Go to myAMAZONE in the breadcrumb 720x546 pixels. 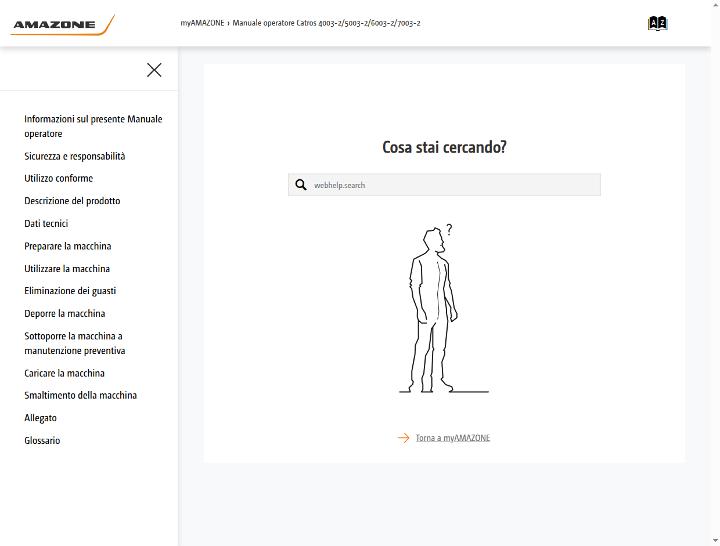(202, 23)
